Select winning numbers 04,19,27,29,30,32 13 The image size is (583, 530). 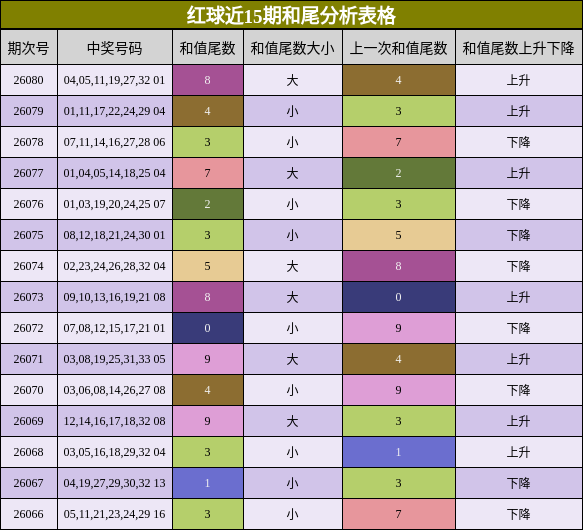coord(115,483)
